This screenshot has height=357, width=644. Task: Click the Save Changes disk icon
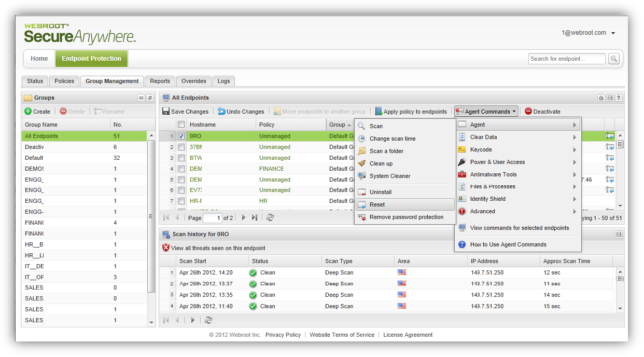pos(166,111)
